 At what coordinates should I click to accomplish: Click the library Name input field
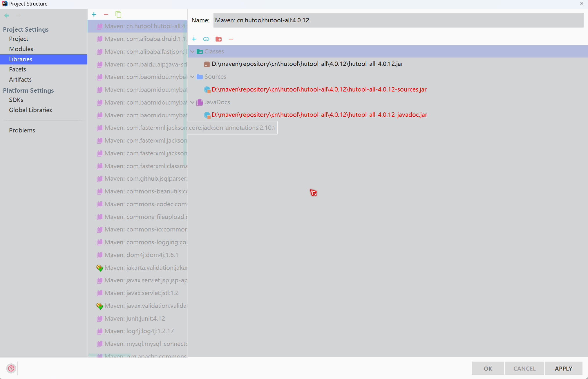398,20
